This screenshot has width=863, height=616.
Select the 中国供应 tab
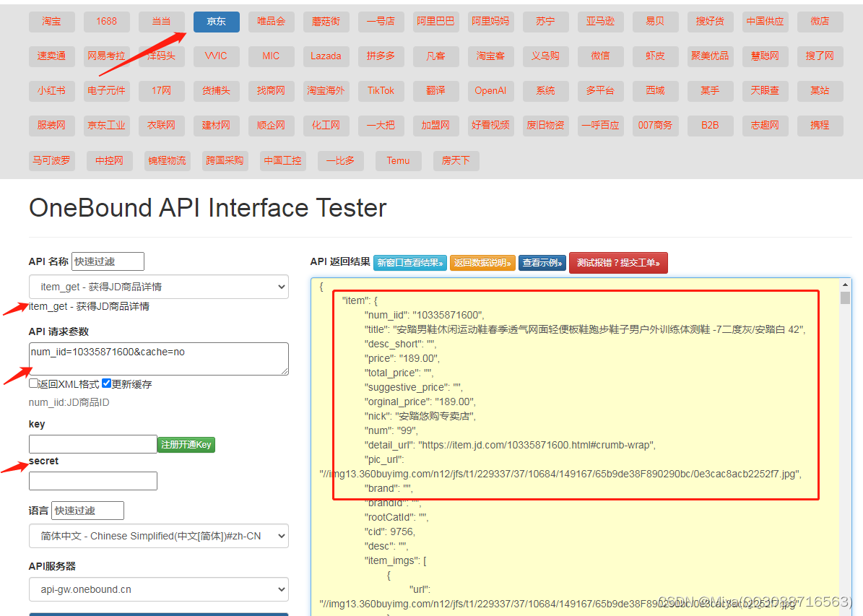point(765,22)
